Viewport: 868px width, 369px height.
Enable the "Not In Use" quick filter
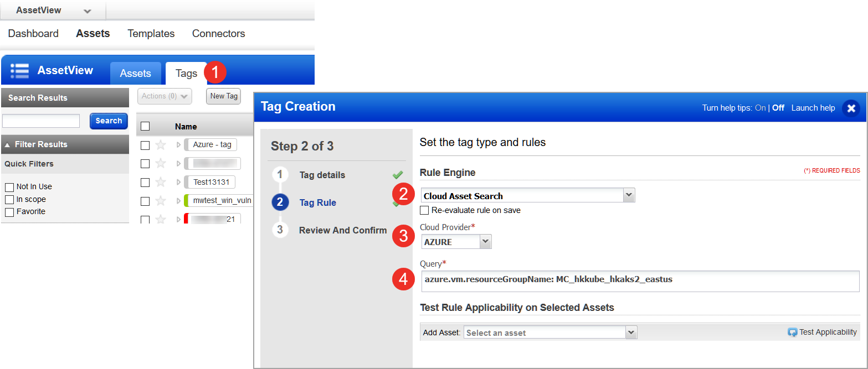point(9,186)
